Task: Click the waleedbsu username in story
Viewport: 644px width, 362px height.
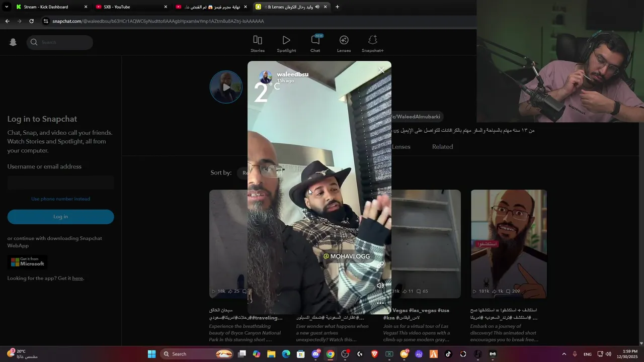Action: click(292, 74)
